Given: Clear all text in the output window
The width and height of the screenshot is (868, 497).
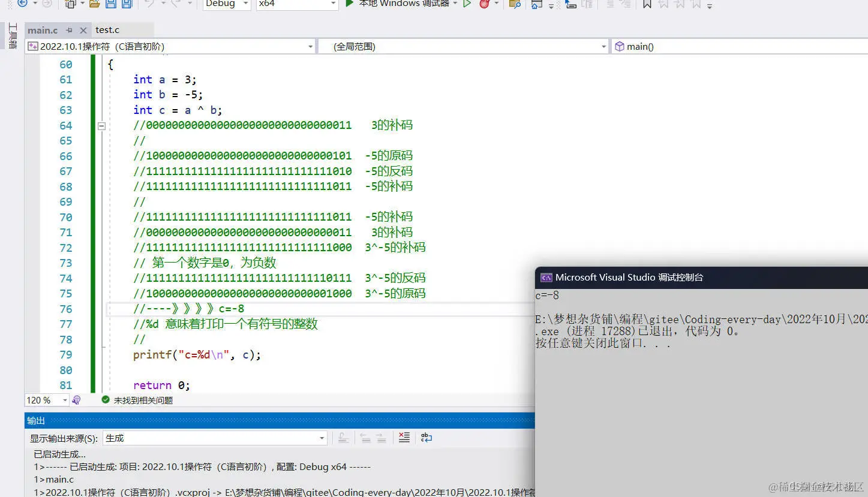Looking at the screenshot, I should tap(404, 438).
